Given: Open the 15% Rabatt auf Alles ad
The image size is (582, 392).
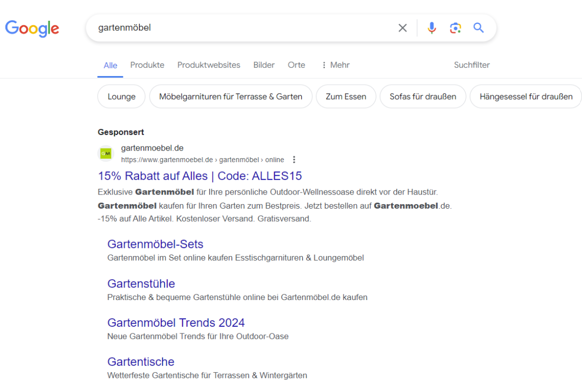Looking at the screenshot, I should [x=200, y=176].
